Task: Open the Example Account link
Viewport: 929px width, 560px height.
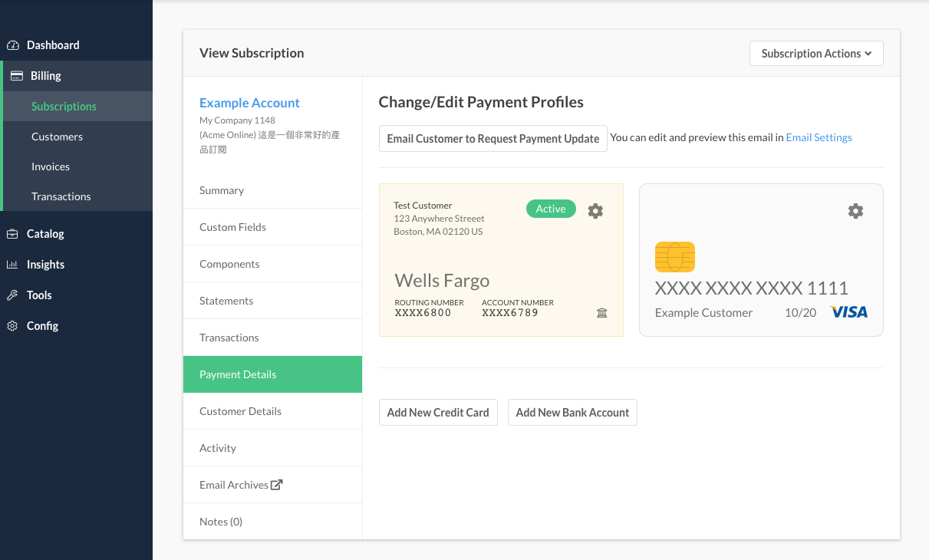Action: coord(249,103)
